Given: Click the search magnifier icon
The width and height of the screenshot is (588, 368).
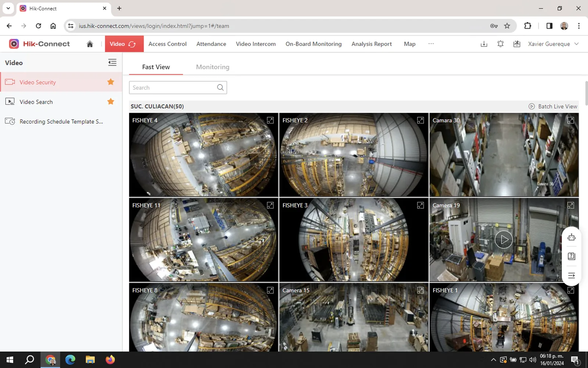Looking at the screenshot, I should [x=220, y=88].
